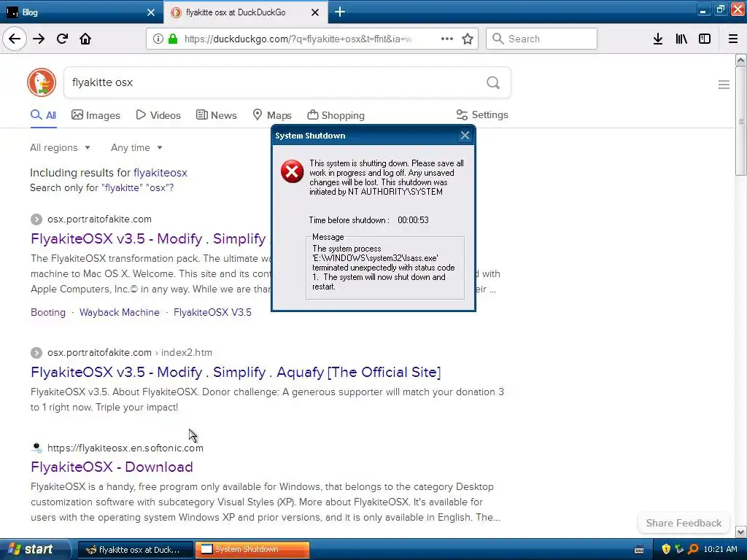The width and height of the screenshot is (747, 560).
Task: Expand the All regions filter
Action: (x=60, y=147)
